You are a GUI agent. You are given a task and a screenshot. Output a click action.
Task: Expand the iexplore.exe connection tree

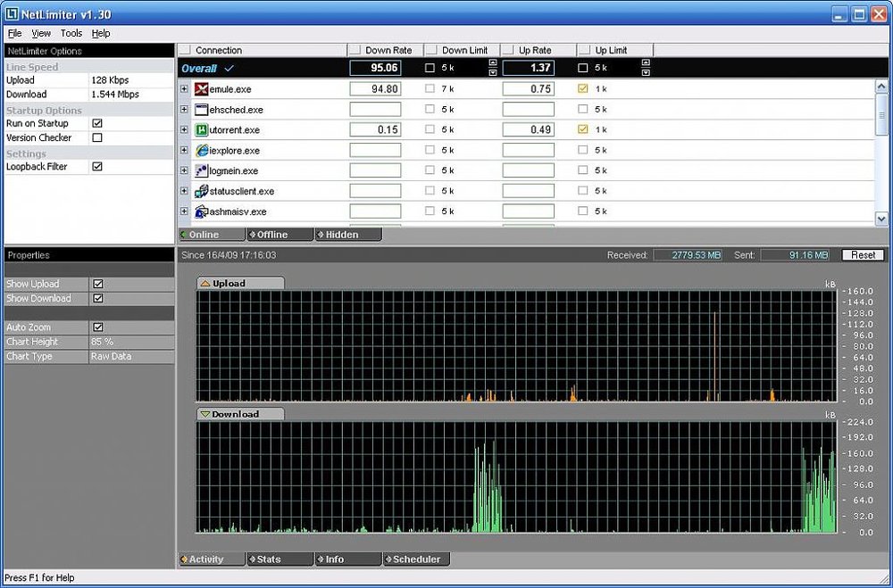point(184,150)
